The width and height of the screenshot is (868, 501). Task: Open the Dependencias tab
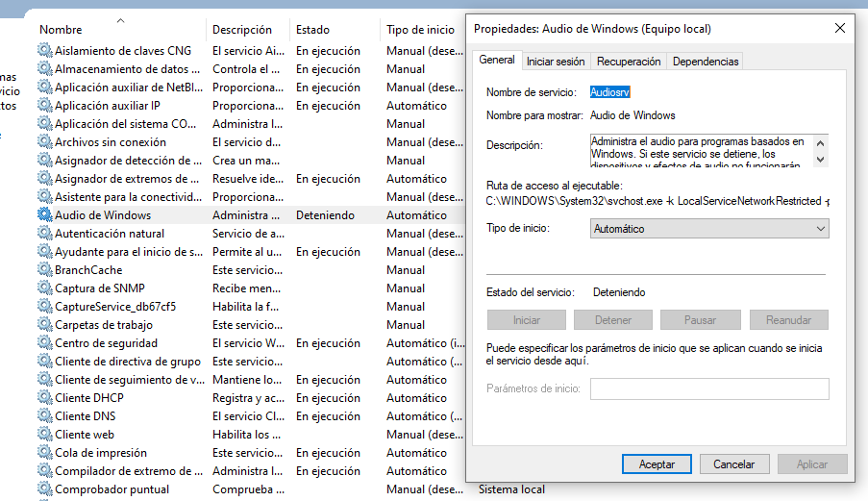coord(706,62)
